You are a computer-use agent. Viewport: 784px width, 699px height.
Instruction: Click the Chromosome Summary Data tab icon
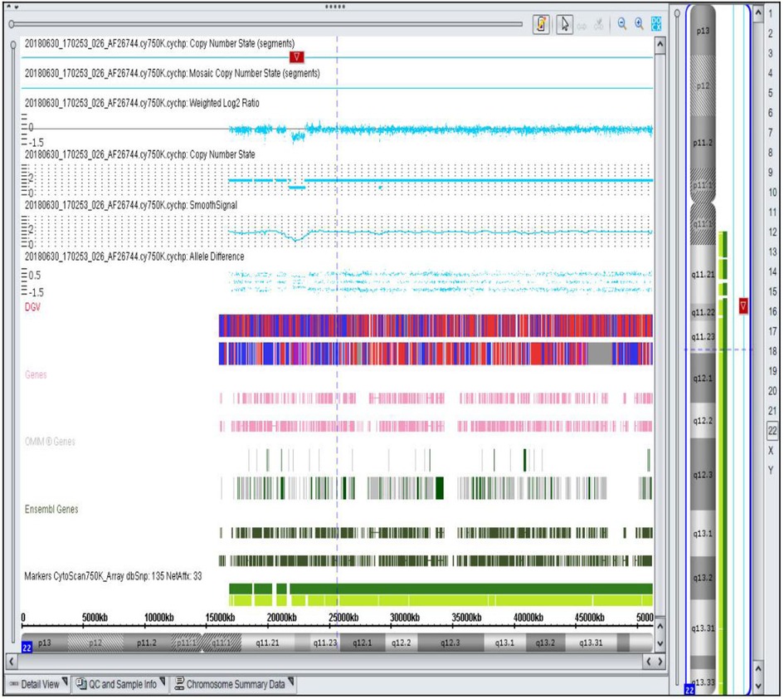[179, 683]
